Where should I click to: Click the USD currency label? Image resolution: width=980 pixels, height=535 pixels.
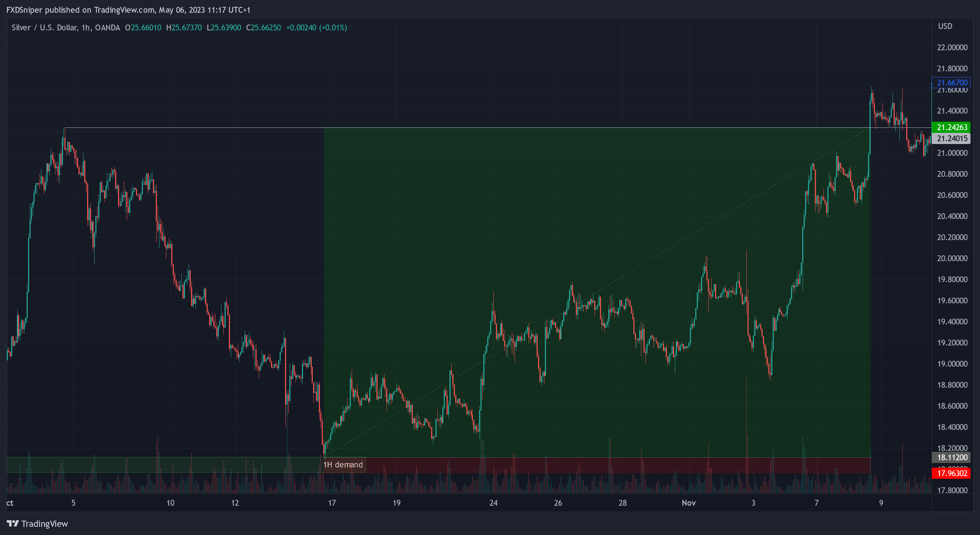(x=945, y=26)
